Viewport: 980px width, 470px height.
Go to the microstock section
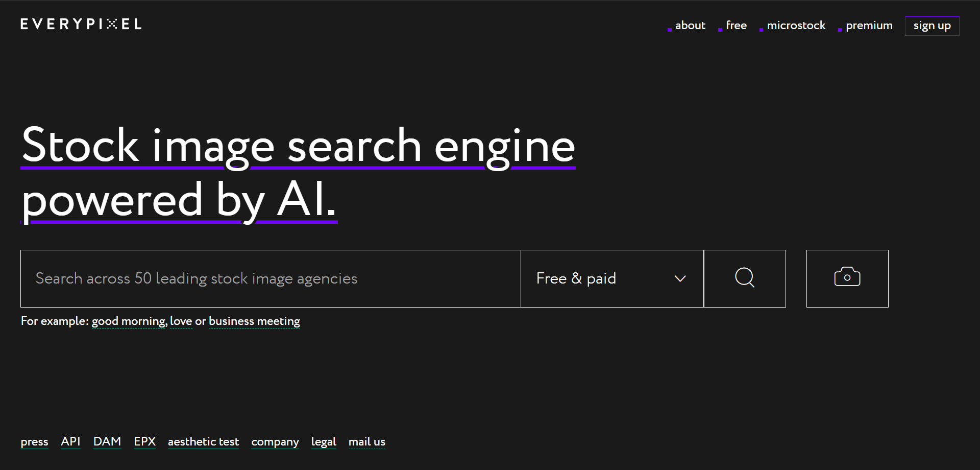click(796, 26)
